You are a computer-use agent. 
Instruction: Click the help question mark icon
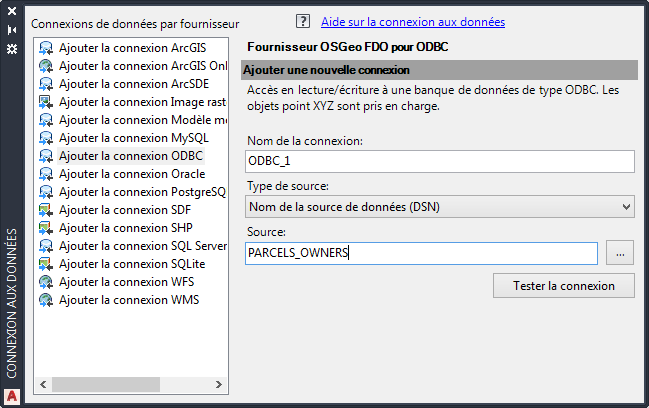(304, 21)
